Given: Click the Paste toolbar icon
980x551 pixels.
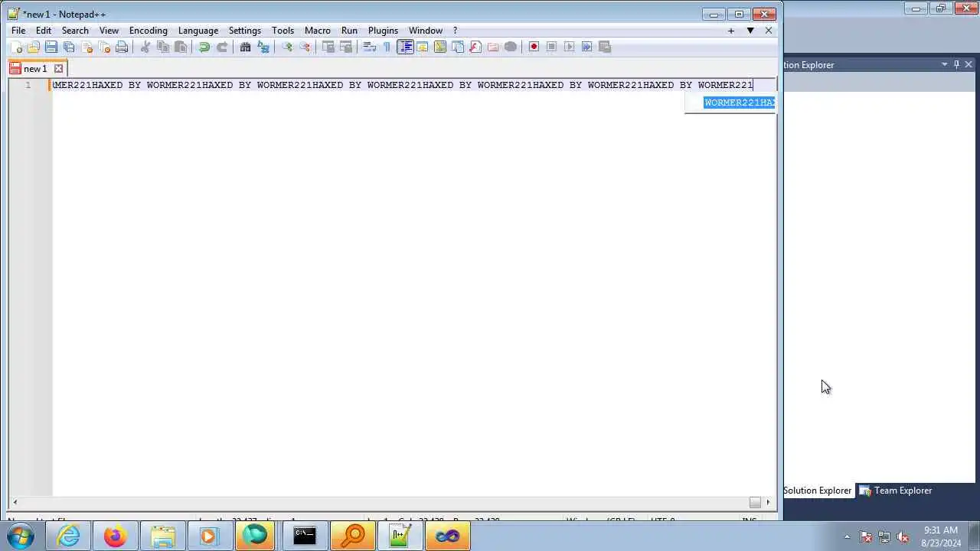Looking at the screenshot, I should coord(181,47).
